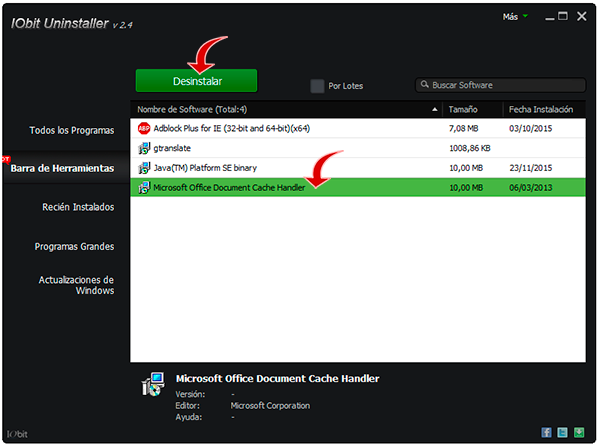Click the green download arrow icon
600x445 pixels.
tap(579, 432)
